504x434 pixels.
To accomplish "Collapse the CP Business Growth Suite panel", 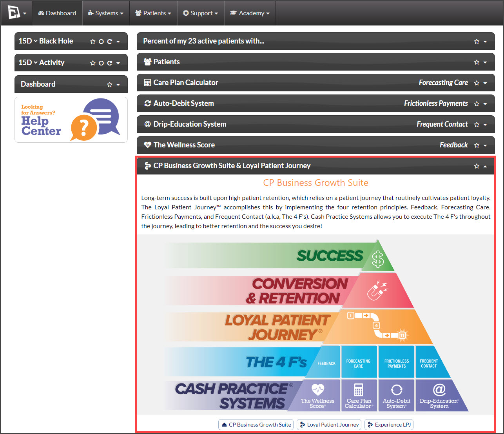I will pos(485,166).
